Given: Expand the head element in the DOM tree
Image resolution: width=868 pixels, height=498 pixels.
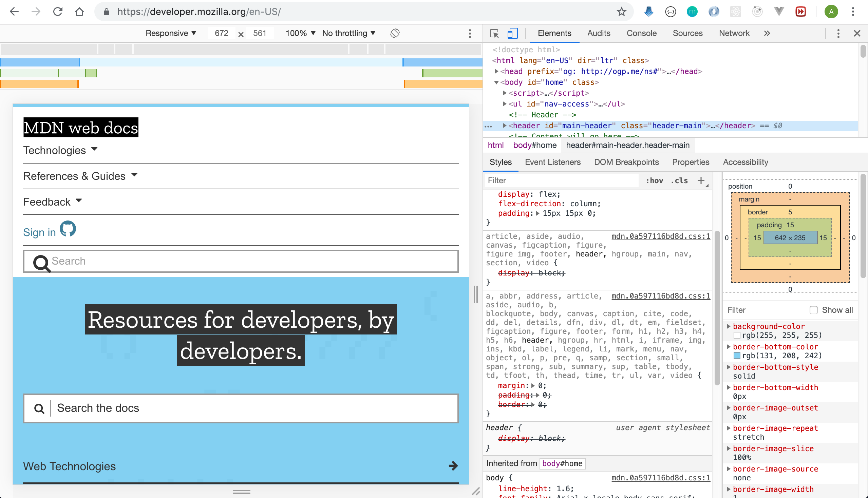Looking at the screenshot, I should 496,71.
